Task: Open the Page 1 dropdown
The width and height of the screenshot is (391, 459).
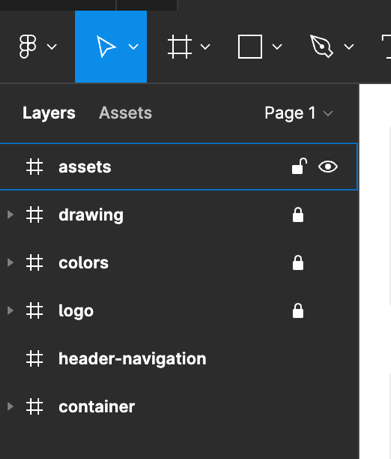Action: coord(299,113)
